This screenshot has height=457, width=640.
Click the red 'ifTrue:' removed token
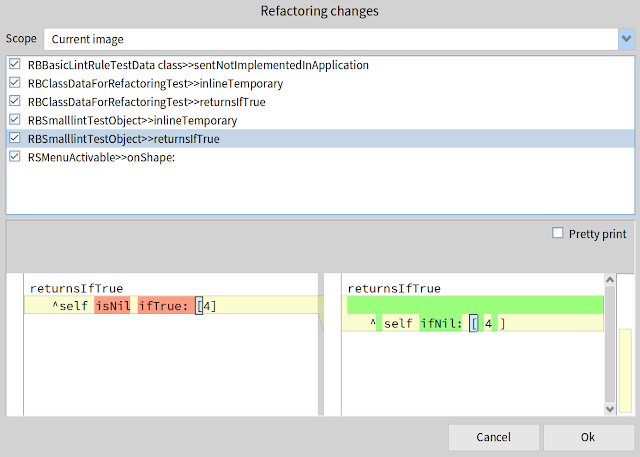164,306
